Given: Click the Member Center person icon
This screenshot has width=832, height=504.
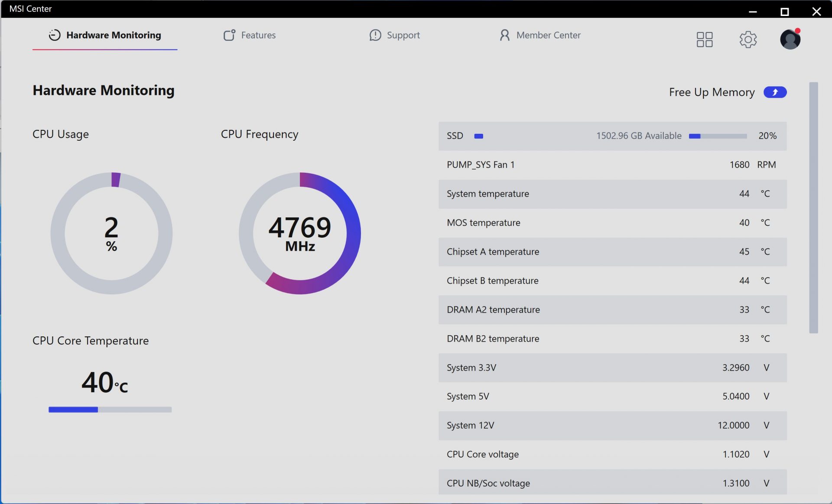Looking at the screenshot, I should click(x=504, y=35).
